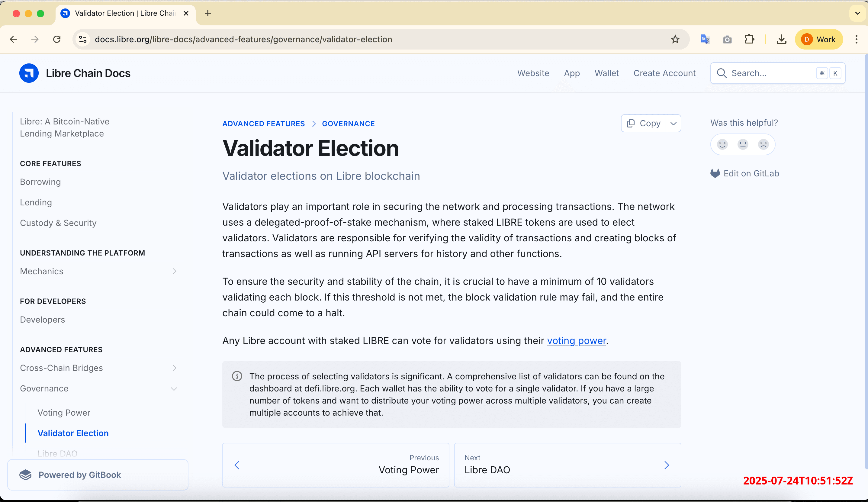Open the Downloads icon in the toolbar
The image size is (868, 502).
(x=781, y=39)
